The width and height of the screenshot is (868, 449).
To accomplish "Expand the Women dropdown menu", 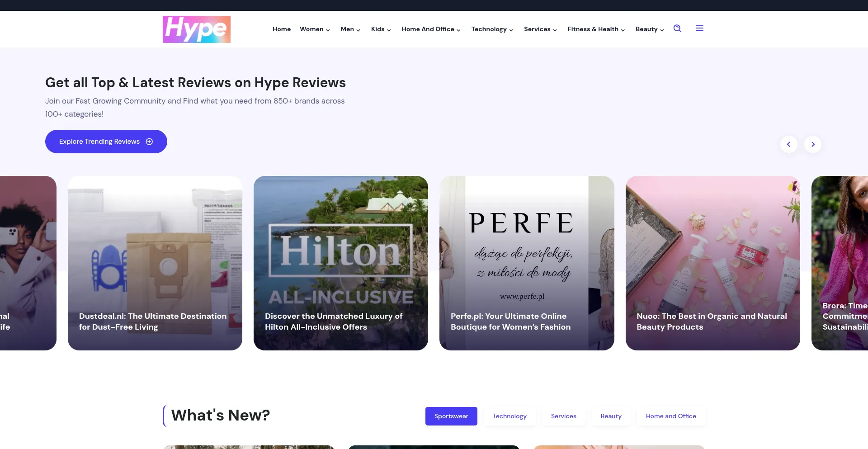I will [x=315, y=29].
